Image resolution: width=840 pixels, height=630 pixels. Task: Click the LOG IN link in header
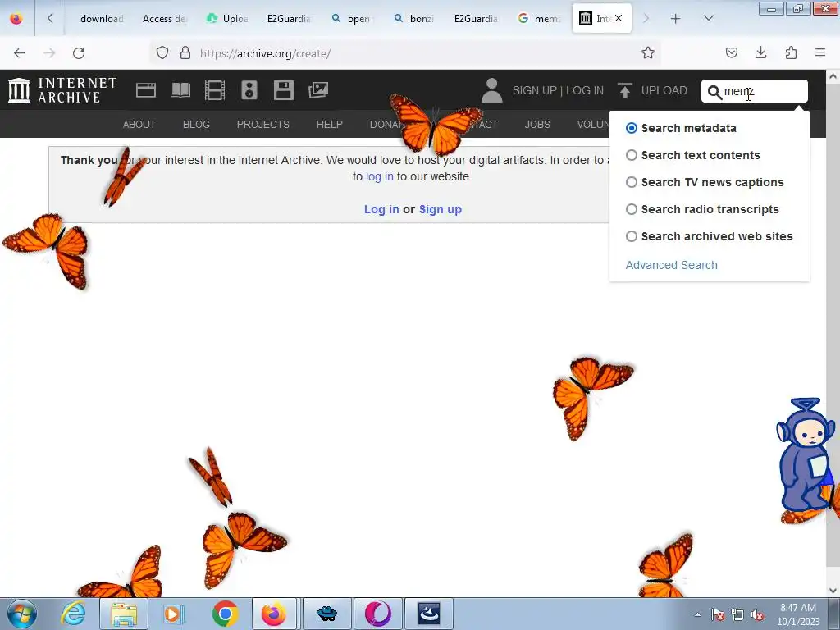(585, 90)
